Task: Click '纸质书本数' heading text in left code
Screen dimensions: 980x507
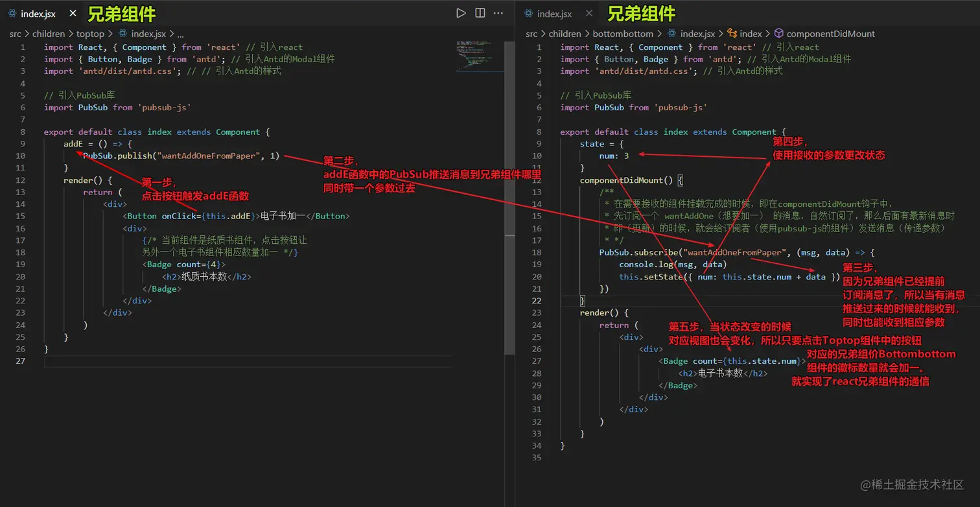Action: pyautogui.click(x=204, y=276)
